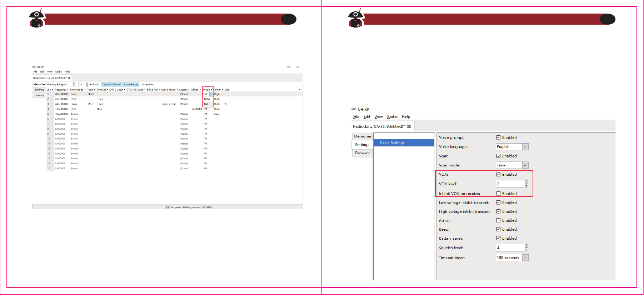Click the Tone->Tone cross mode cell

click(169, 104)
